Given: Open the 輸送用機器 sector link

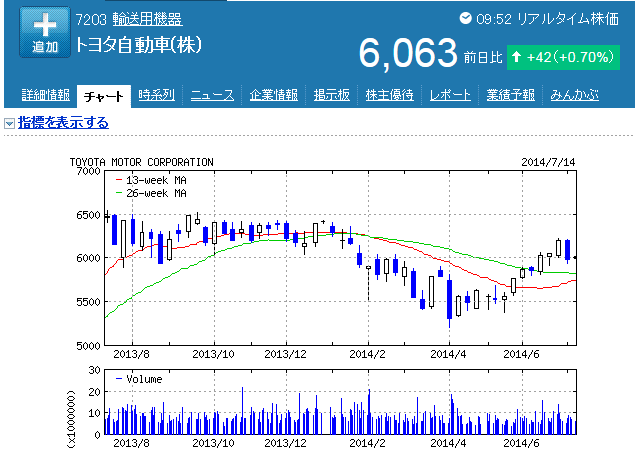Looking at the screenshot, I should click(147, 19).
